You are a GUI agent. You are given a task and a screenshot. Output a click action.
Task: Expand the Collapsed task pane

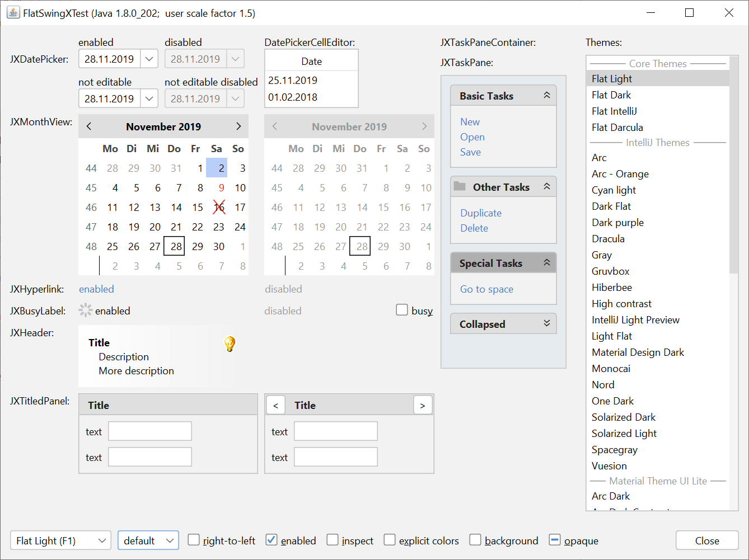pyautogui.click(x=546, y=324)
